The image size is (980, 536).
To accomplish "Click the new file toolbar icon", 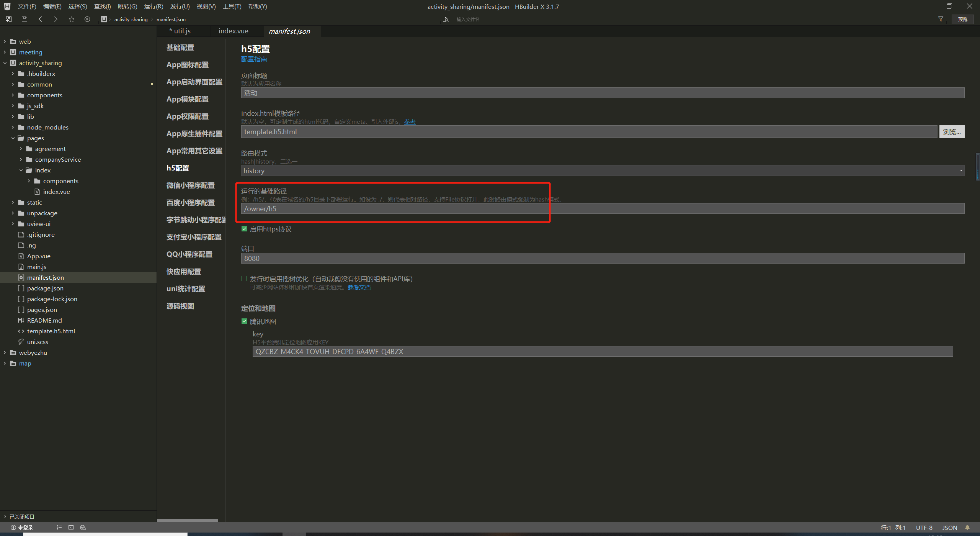I will click(x=9, y=19).
